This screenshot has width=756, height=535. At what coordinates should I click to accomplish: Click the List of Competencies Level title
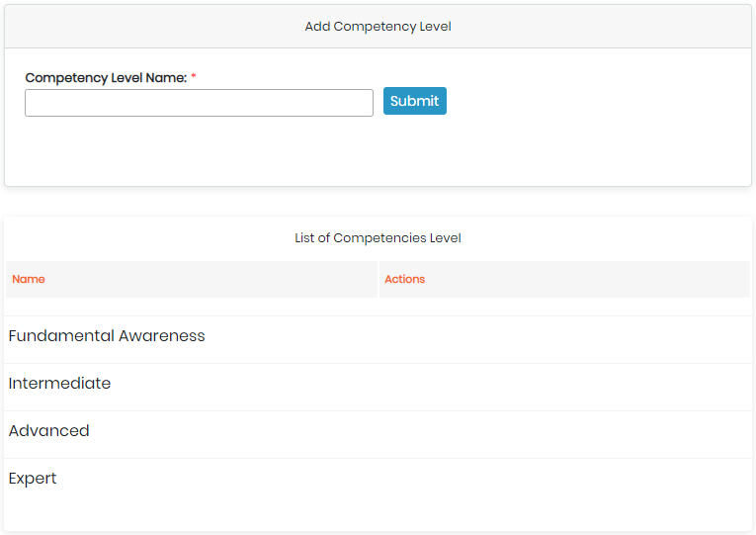[378, 237]
